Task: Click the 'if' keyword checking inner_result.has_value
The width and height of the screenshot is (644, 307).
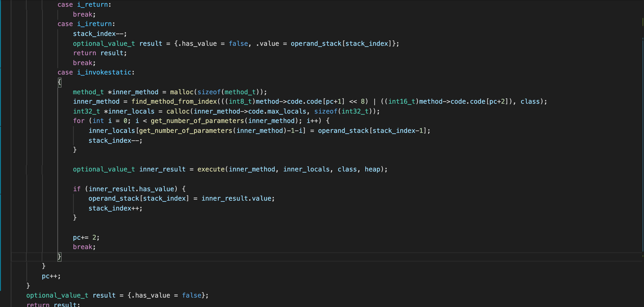Action: click(x=77, y=189)
